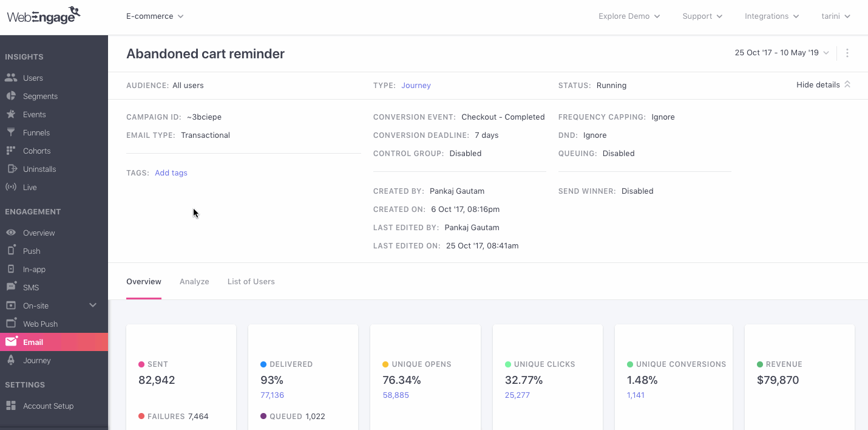Image resolution: width=868 pixels, height=430 pixels.
Task: Click the Sent value 82,942
Action: point(157,380)
